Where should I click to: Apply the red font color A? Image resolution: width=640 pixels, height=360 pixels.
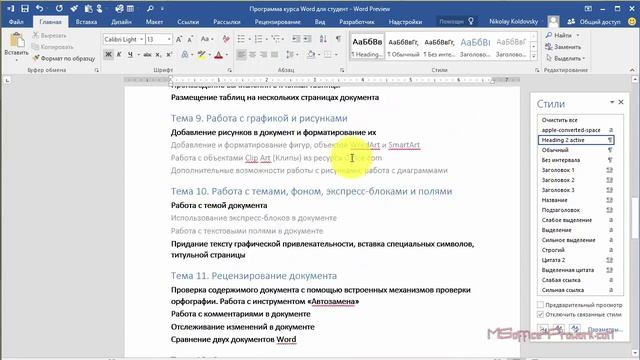pos(218,54)
